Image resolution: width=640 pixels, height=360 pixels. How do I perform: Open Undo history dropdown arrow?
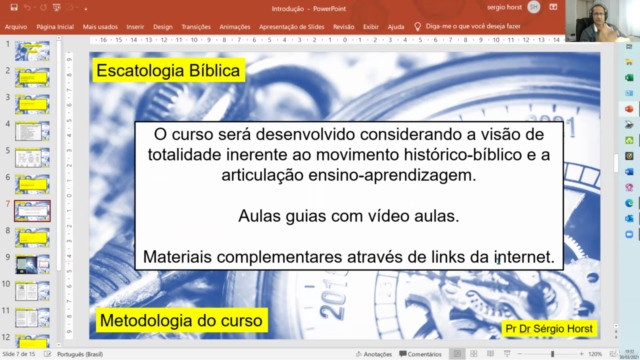pos(34,8)
